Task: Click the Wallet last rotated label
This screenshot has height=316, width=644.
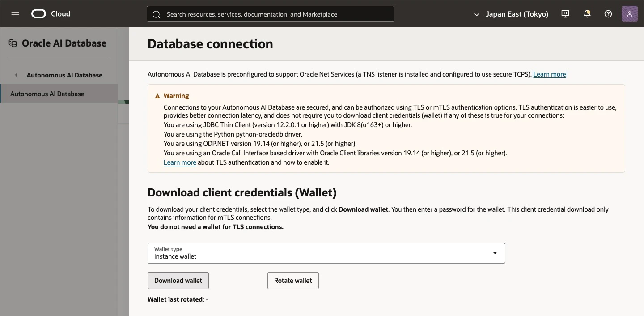Action: coord(175,299)
